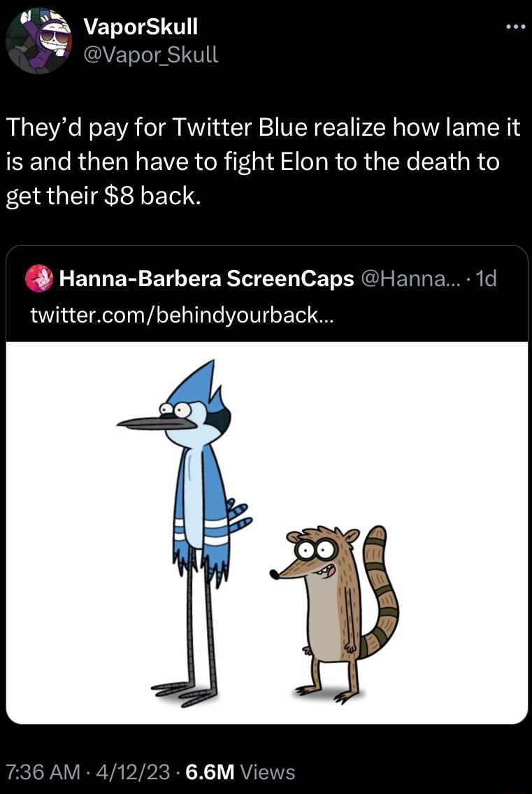
Task: Open the quoted tweet card
Action: [x=266, y=490]
